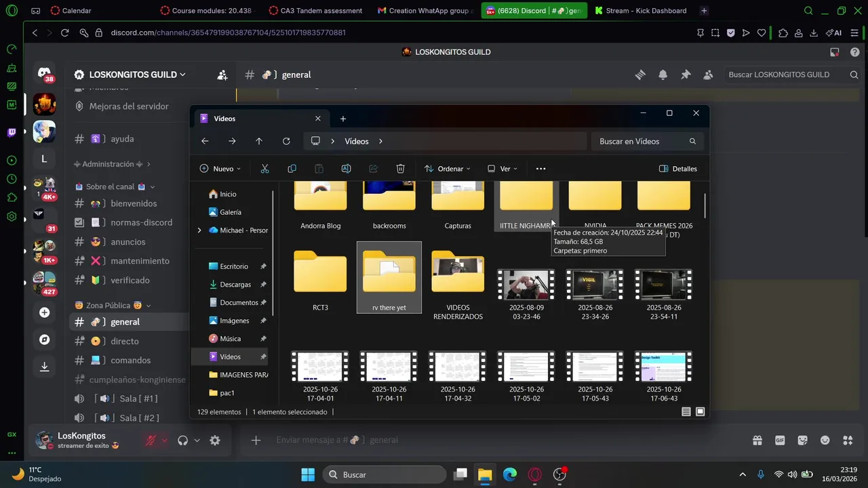Open the Ver dropdown menu
The height and width of the screenshot is (488, 868).
coord(502,169)
